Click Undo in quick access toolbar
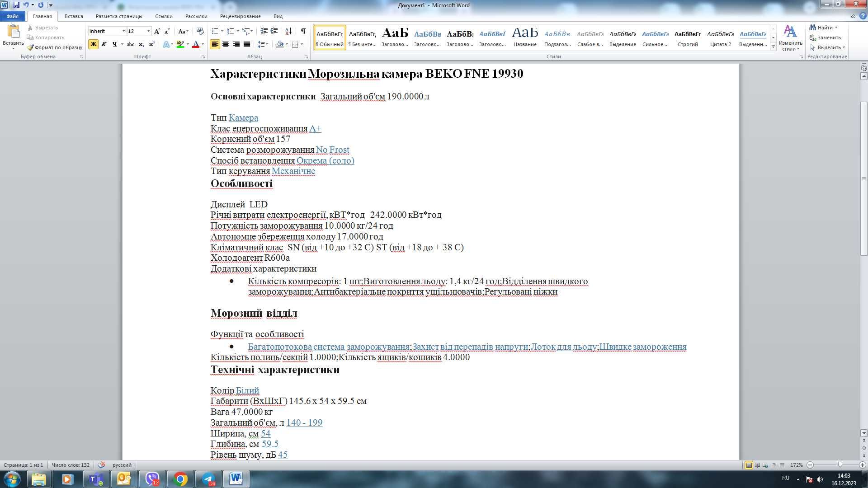Screen dimensions: 868x488 26,5
